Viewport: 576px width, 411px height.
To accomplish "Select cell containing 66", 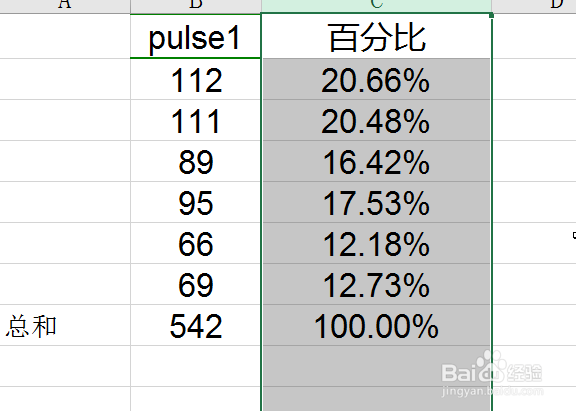I will click(x=195, y=243).
